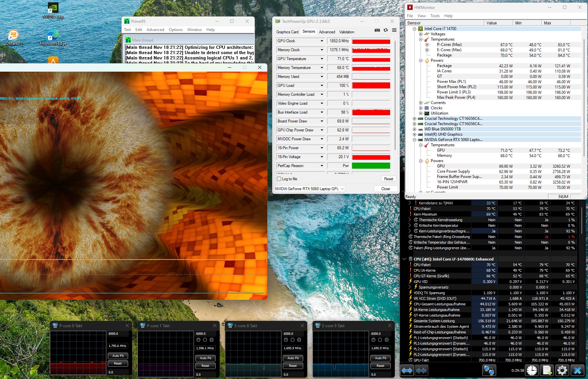
Task: Open the GPU-Z hamburger menu
Action: 394,30
